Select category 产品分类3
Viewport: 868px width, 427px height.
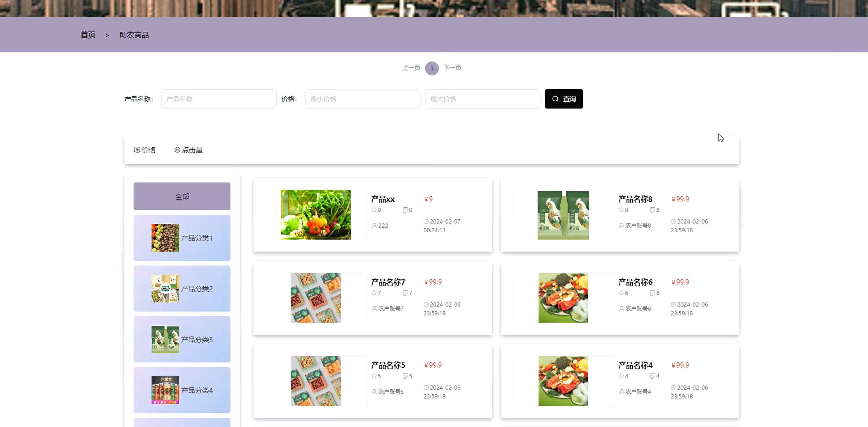(182, 339)
